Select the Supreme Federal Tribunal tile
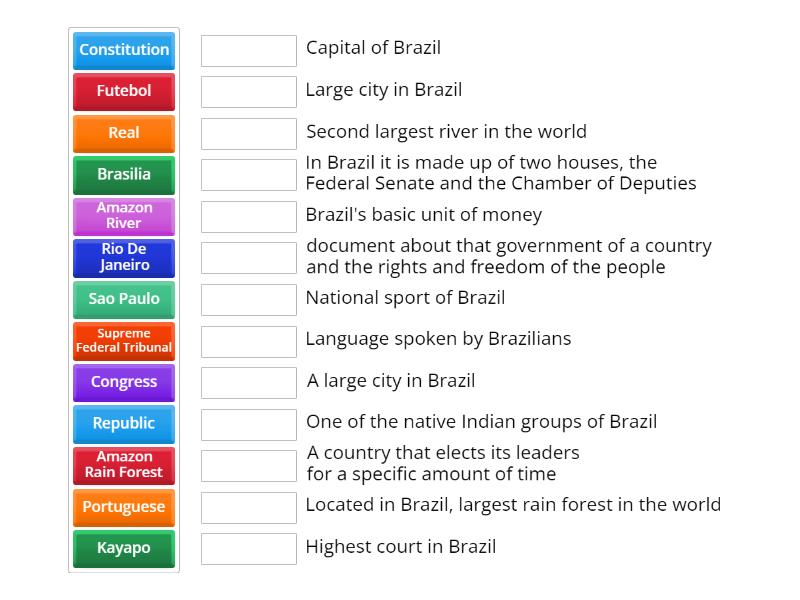The width and height of the screenshot is (800, 600). pyautogui.click(x=123, y=340)
